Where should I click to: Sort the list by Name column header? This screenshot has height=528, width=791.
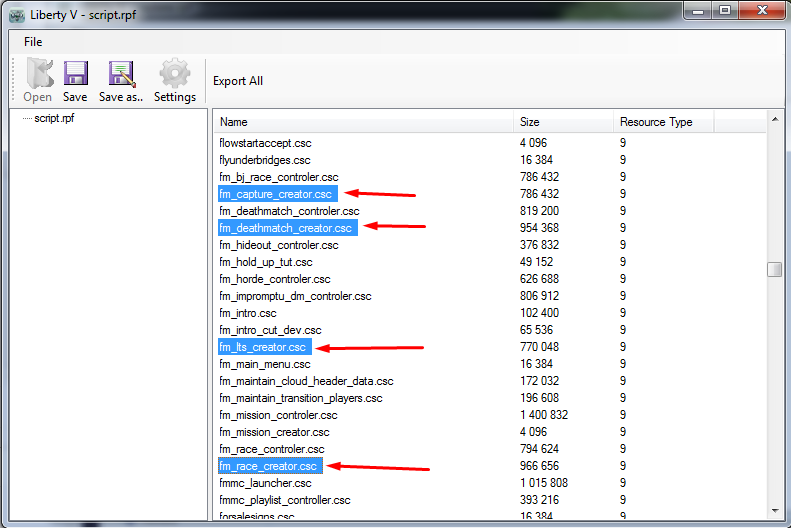pos(364,122)
